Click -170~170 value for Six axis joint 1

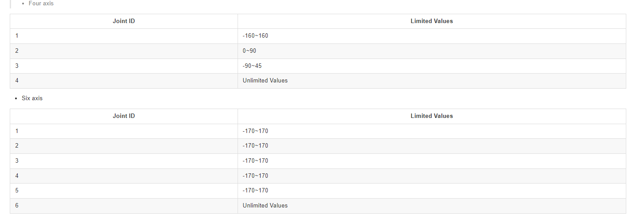[255, 131]
